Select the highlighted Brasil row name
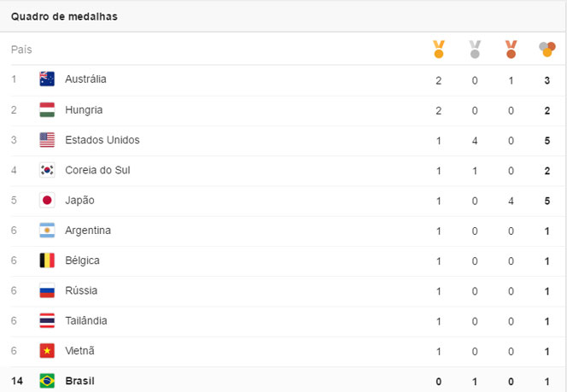The width and height of the screenshot is (567, 392). pyautogui.click(x=79, y=381)
